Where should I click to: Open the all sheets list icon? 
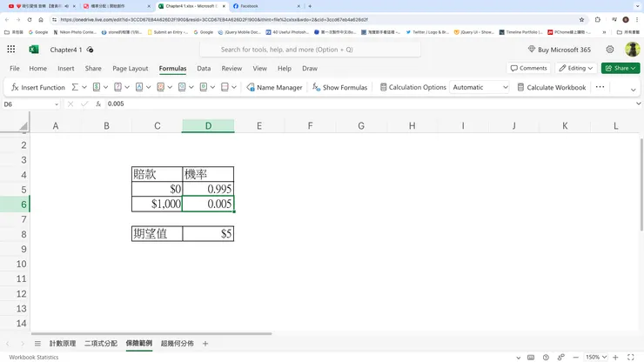tap(37, 344)
